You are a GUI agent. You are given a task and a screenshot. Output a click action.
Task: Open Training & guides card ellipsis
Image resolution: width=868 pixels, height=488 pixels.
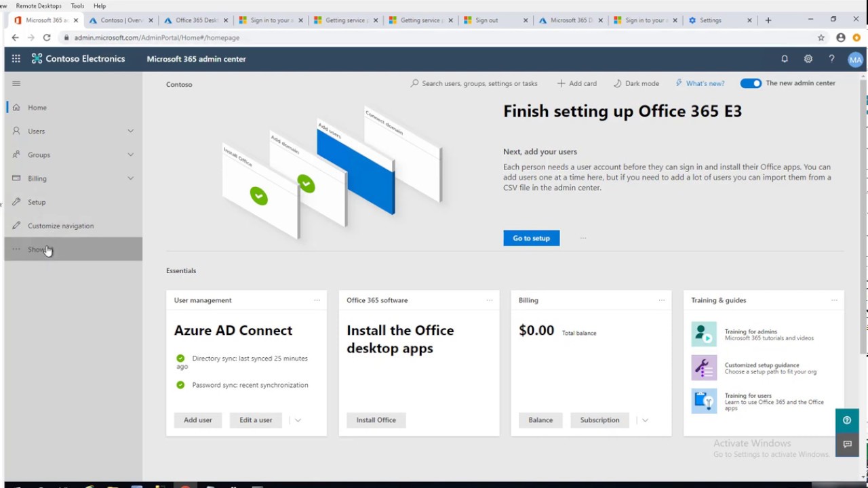click(834, 300)
